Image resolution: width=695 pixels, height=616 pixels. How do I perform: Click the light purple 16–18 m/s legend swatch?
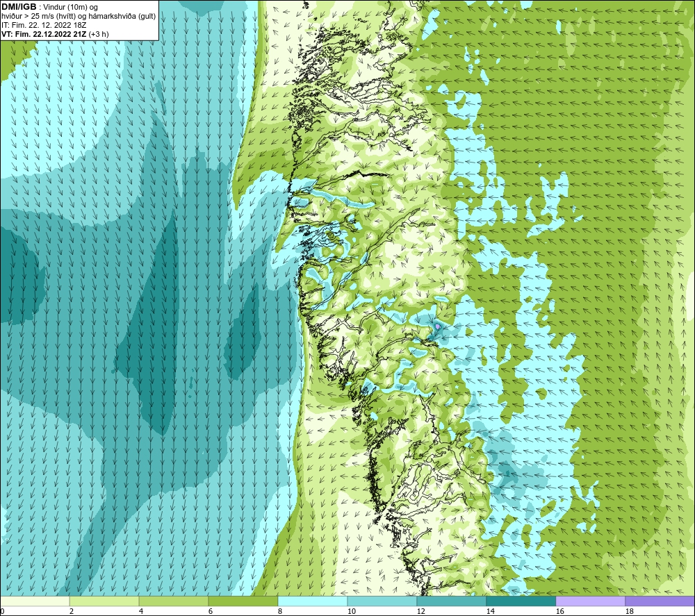pyautogui.click(x=590, y=601)
